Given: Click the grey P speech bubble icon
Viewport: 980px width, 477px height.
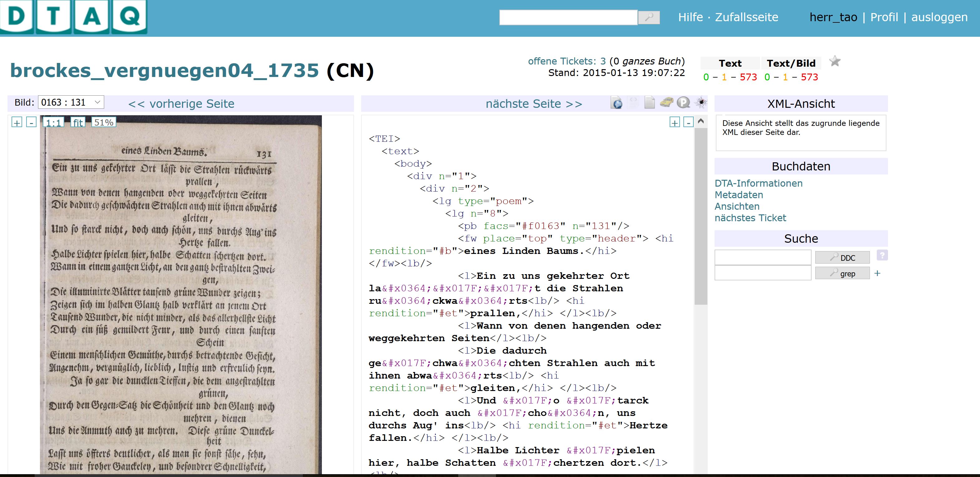Looking at the screenshot, I should click(x=683, y=103).
